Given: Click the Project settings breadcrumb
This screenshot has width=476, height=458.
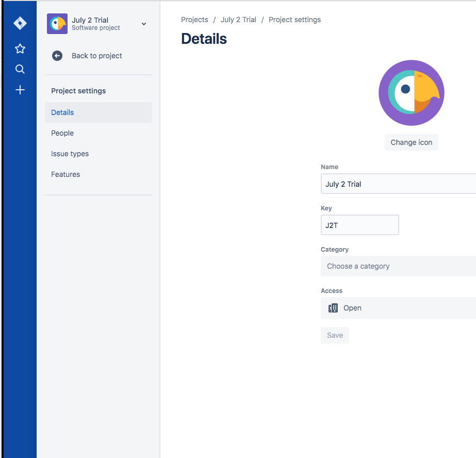Looking at the screenshot, I should coord(295,20).
